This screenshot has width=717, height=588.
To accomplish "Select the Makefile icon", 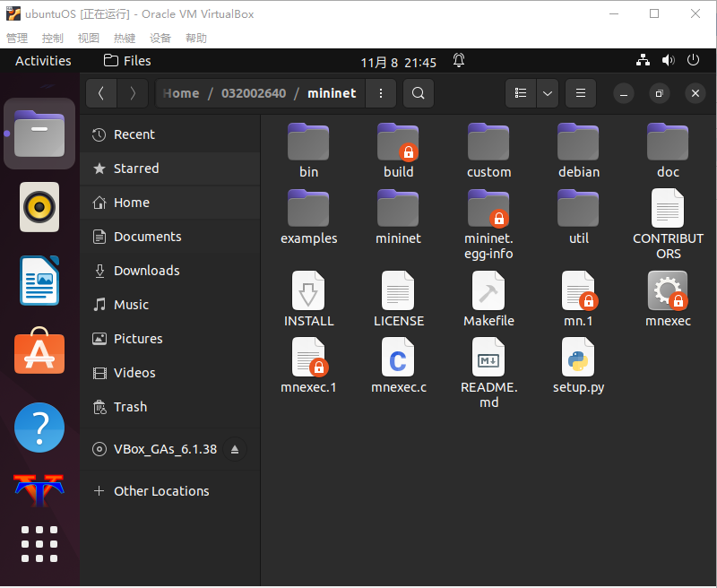I will [488, 290].
